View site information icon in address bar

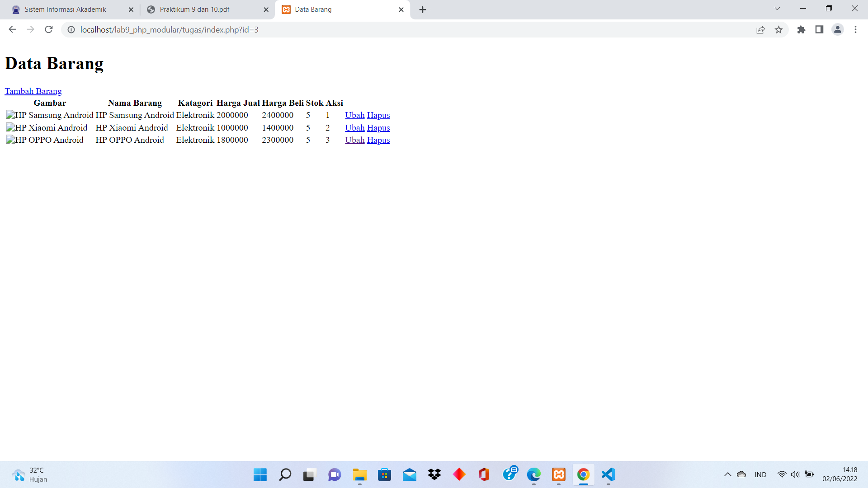(x=71, y=29)
